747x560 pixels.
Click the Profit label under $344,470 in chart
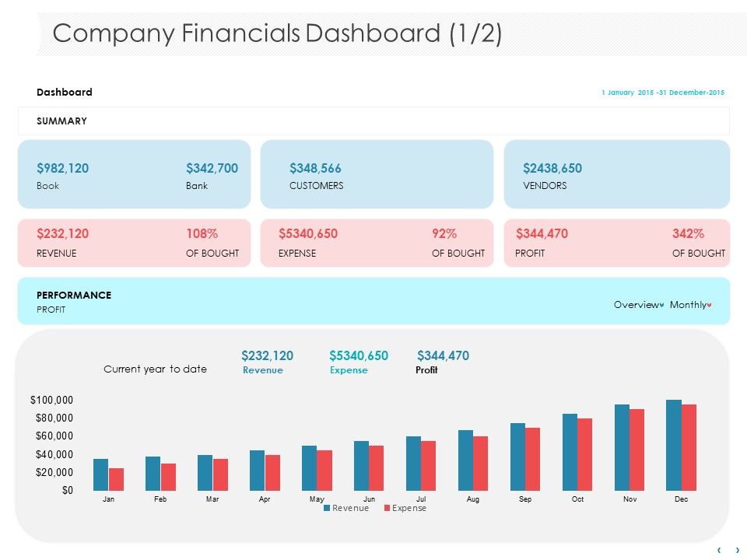426,370
